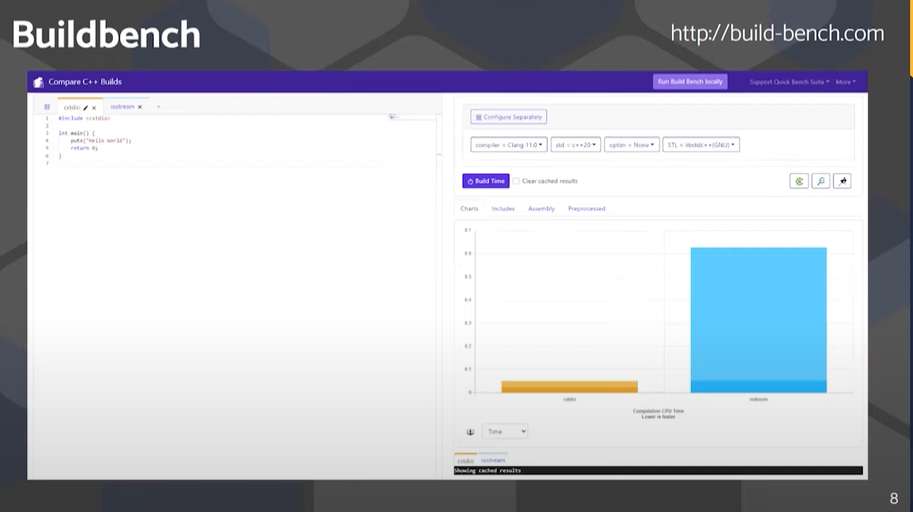Switch to the Includes results tab
The height and width of the screenshot is (512, 913).
point(503,209)
